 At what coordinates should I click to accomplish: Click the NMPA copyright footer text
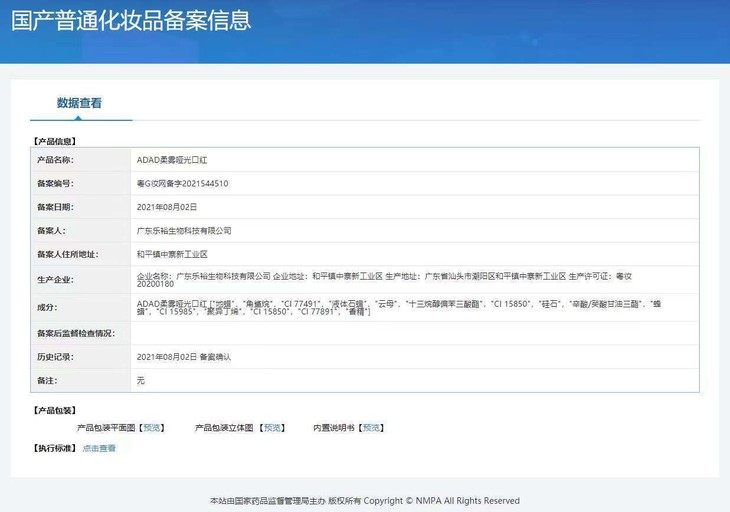(x=364, y=501)
